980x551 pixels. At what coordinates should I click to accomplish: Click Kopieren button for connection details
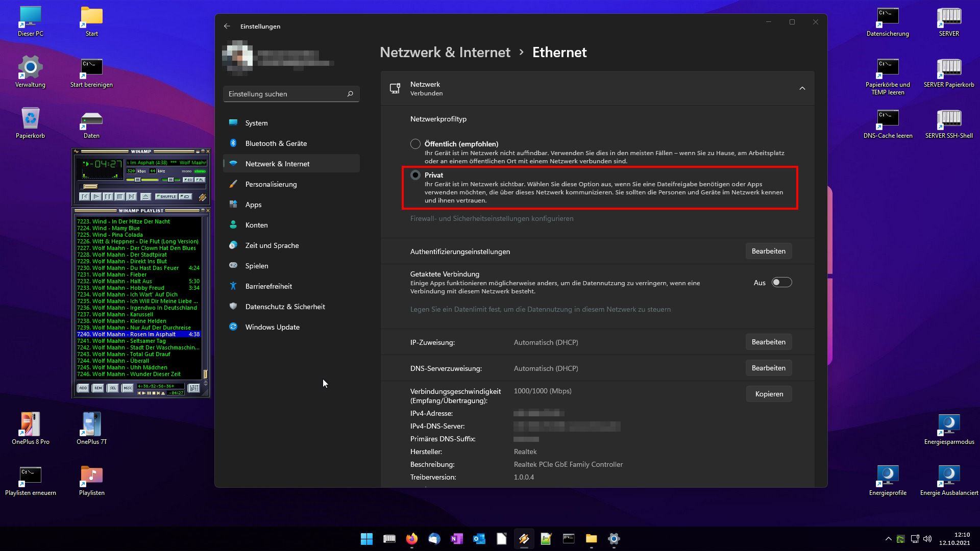pos(769,394)
